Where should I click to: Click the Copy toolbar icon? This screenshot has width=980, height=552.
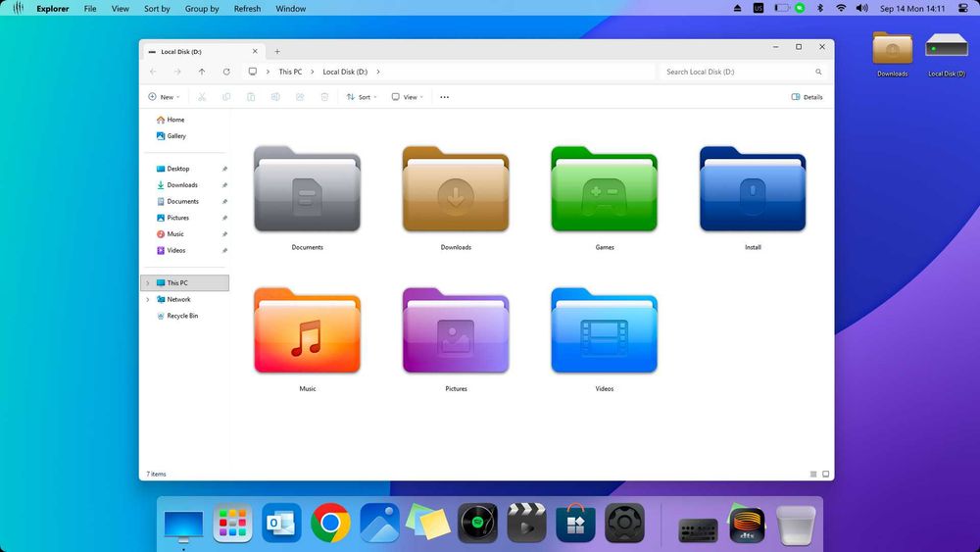(x=226, y=97)
